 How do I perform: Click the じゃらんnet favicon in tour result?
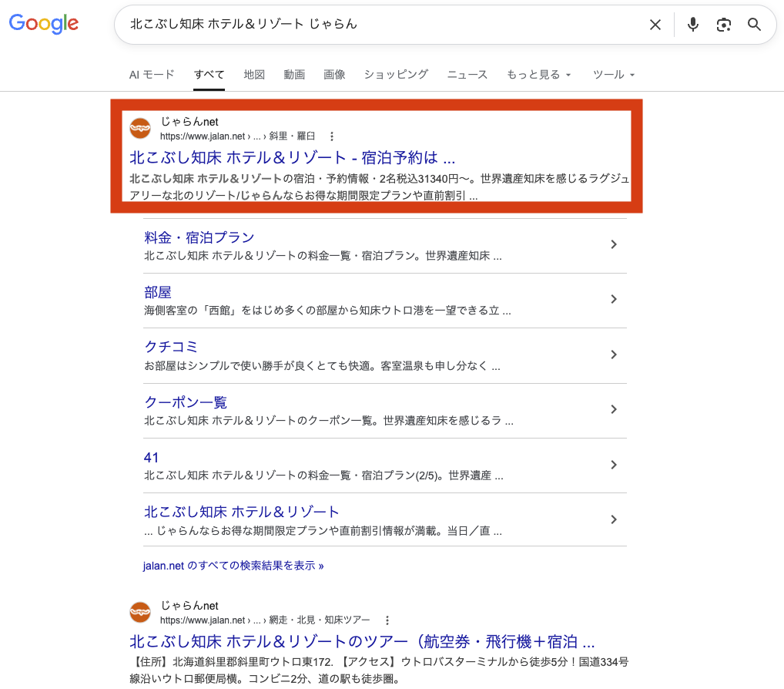tap(140, 613)
